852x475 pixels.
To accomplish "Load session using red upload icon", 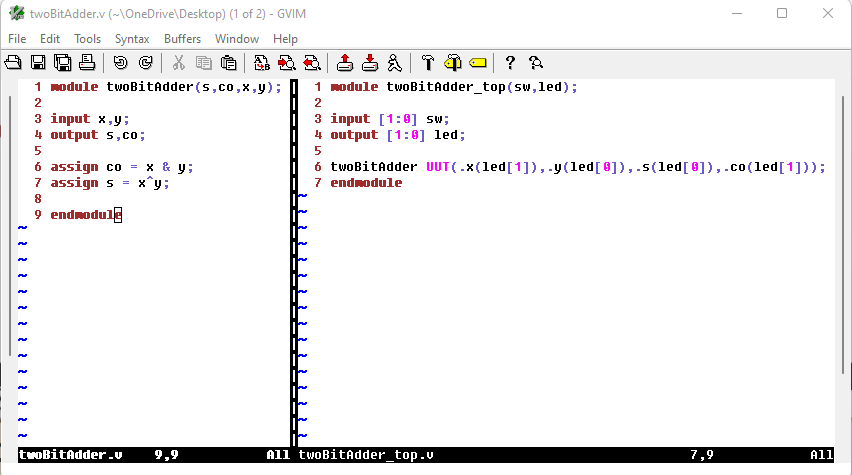I will (x=345, y=63).
